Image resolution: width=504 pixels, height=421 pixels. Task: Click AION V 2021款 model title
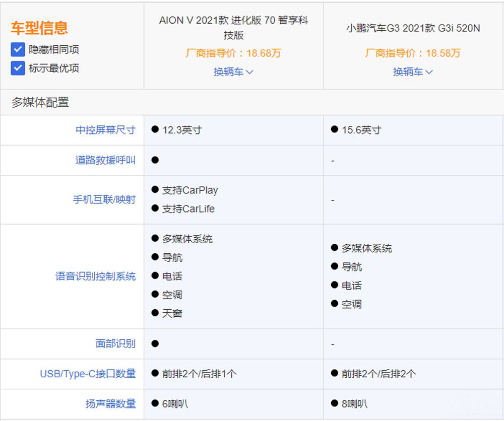point(233,27)
